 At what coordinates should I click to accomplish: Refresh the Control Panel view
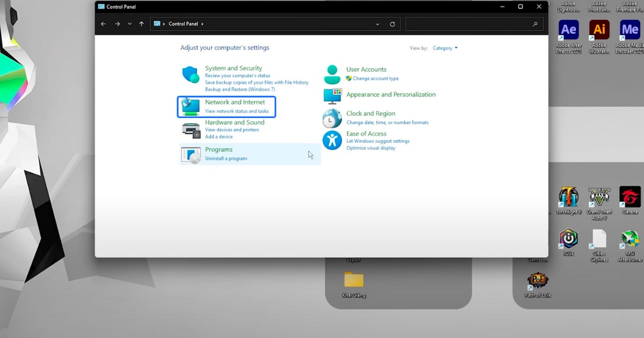(392, 24)
